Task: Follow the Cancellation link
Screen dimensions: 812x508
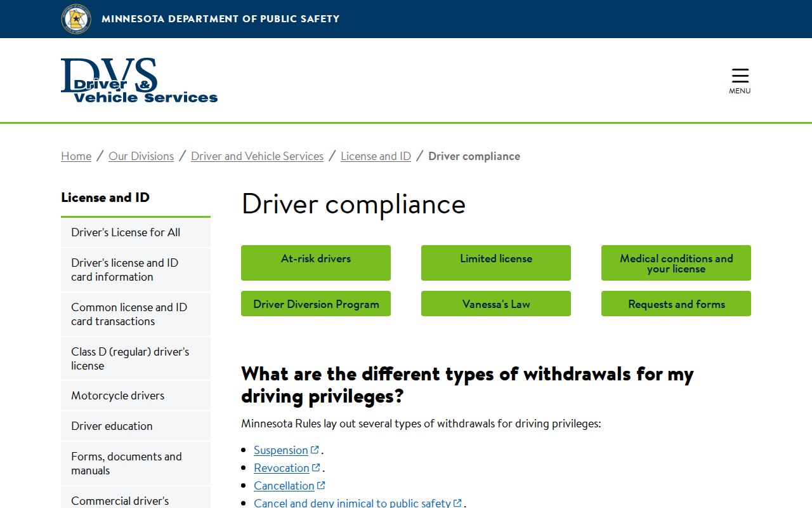Action: [x=284, y=486]
